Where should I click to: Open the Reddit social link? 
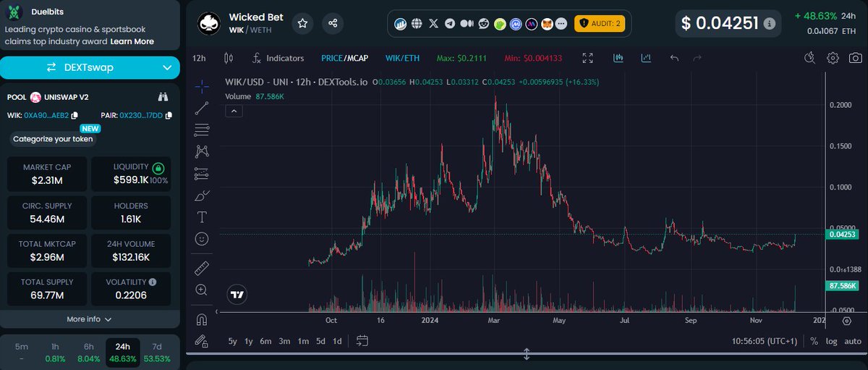click(x=483, y=23)
